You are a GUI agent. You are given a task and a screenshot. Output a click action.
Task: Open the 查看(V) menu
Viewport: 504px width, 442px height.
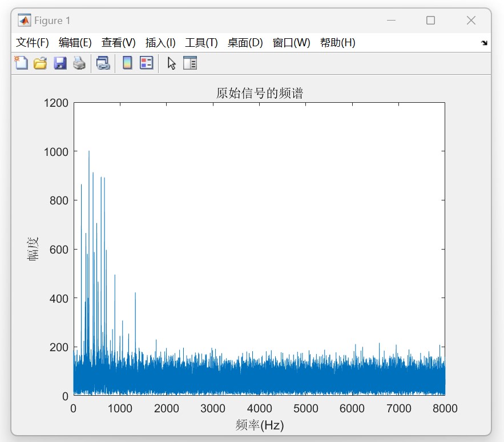119,42
